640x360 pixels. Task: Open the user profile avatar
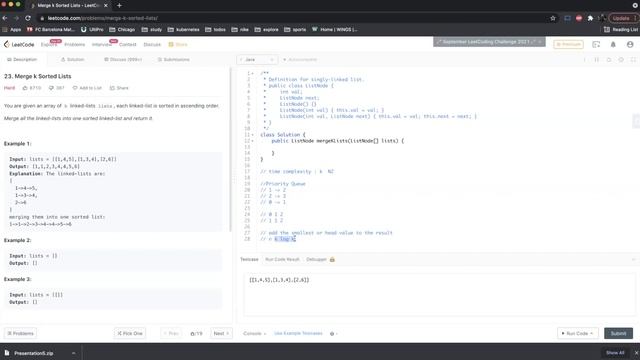[630, 44]
